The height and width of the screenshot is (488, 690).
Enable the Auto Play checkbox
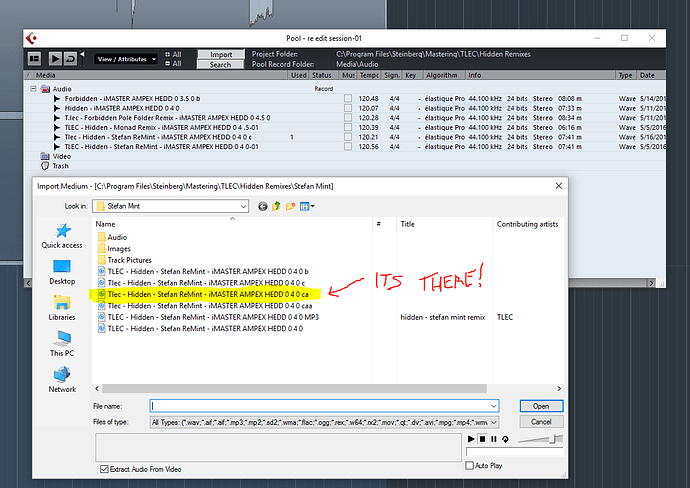point(470,466)
